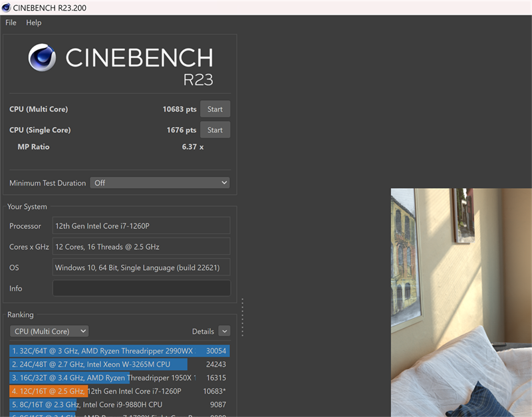This screenshot has width=532, height=417.
Task: Select ranking entry AMD Ryzen Threadripper 2990WX
Action: (x=120, y=351)
